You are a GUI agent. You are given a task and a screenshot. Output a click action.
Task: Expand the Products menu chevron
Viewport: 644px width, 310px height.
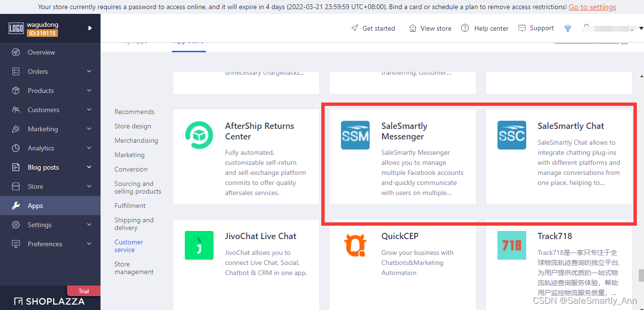89,91
